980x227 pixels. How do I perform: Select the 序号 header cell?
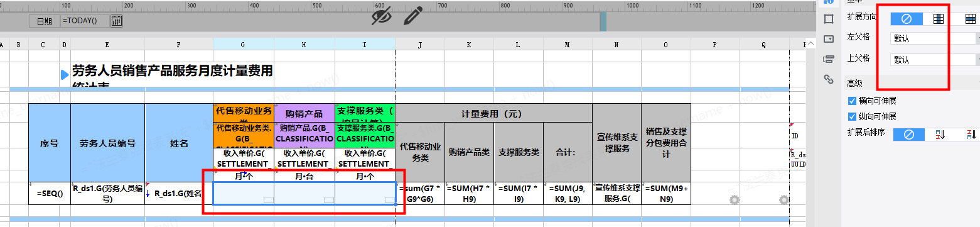[49, 143]
